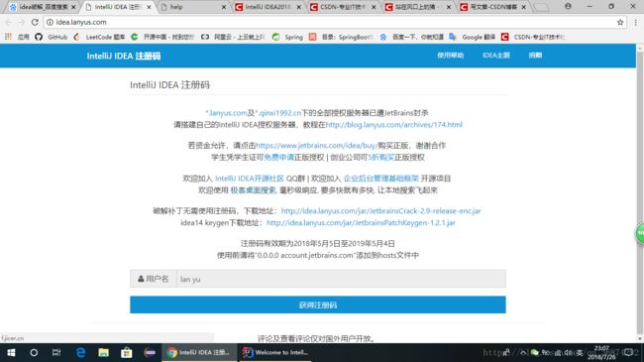This screenshot has width=644, height=362.
Task: Click the IntelliJ IDEA 注册码 header logo
Action: pyautogui.click(x=124, y=56)
